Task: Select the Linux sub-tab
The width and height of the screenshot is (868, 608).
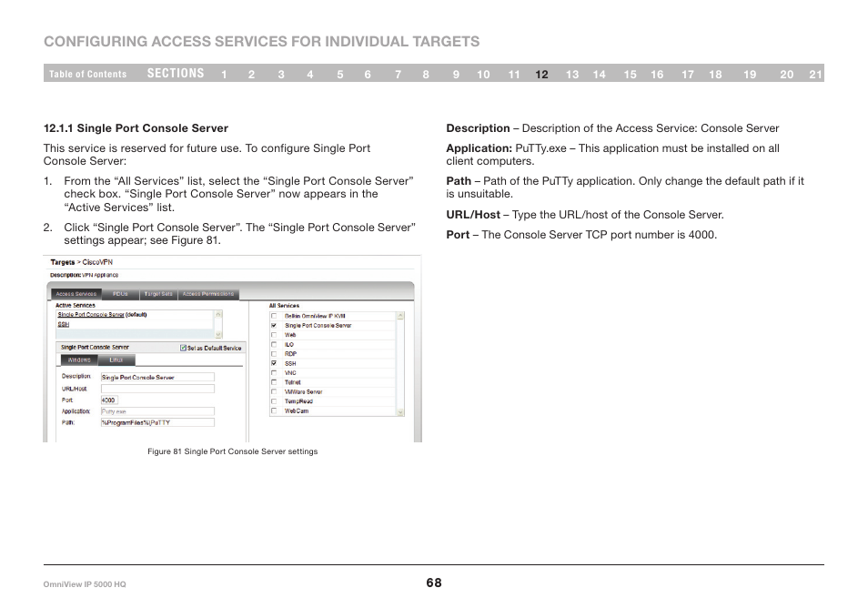Action: tap(116, 360)
